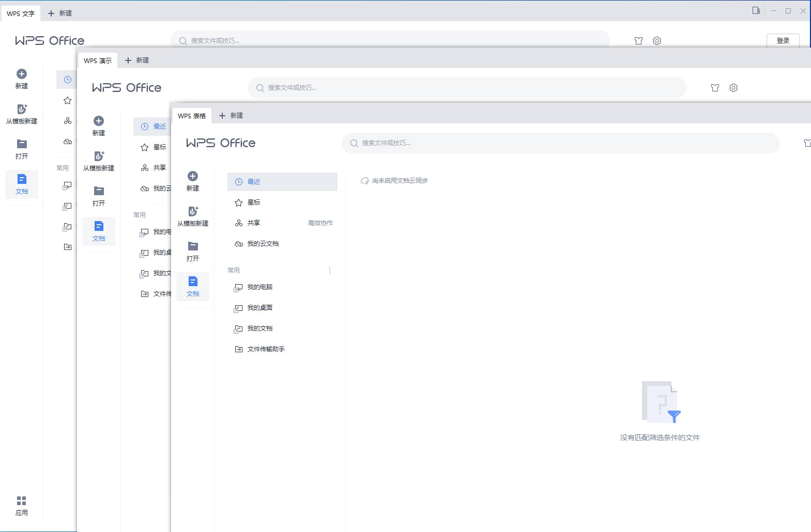Screen dimensions: 811x532
Task: Click the 新建 plus icon in WPS 表格 sidebar
Action: tap(193, 177)
